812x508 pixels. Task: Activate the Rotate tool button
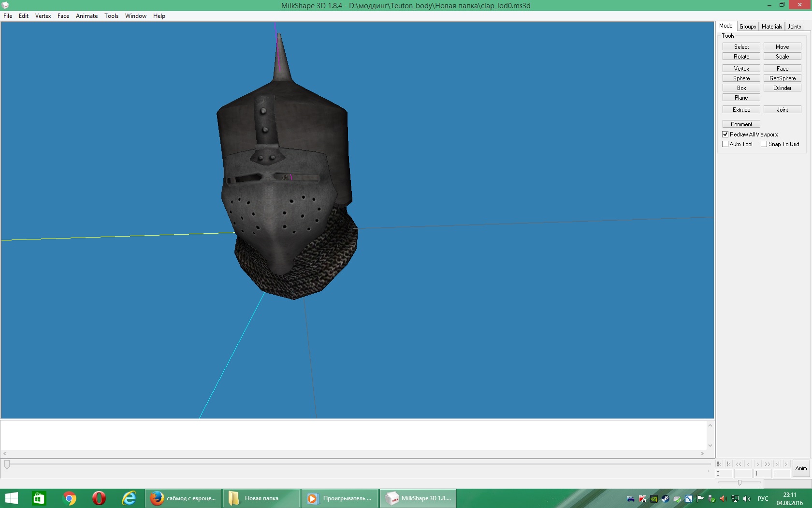pos(741,57)
